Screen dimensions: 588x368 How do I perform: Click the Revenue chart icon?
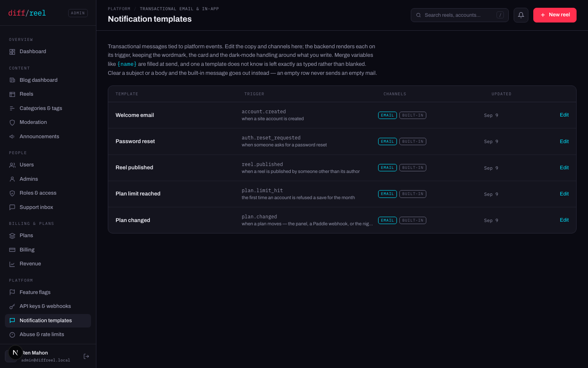pos(12,264)
